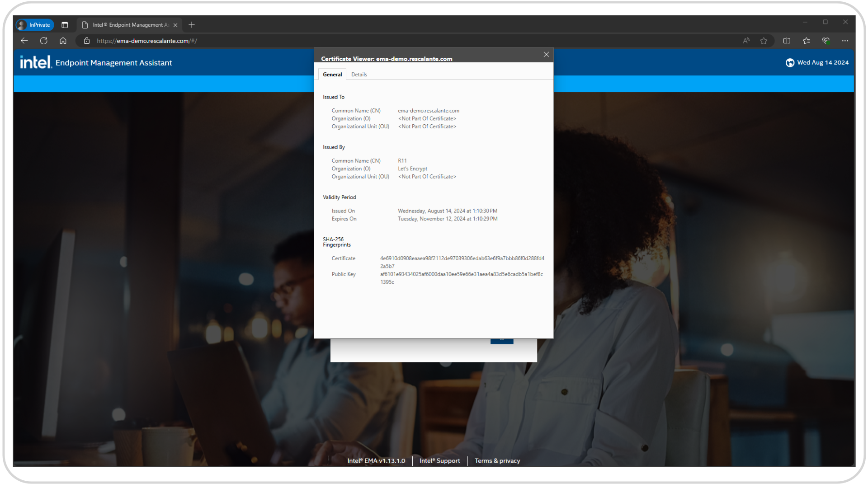This screenshot has width=868, height=488.
Task: Open the Favorites list icon
Action: coord(806,41)
